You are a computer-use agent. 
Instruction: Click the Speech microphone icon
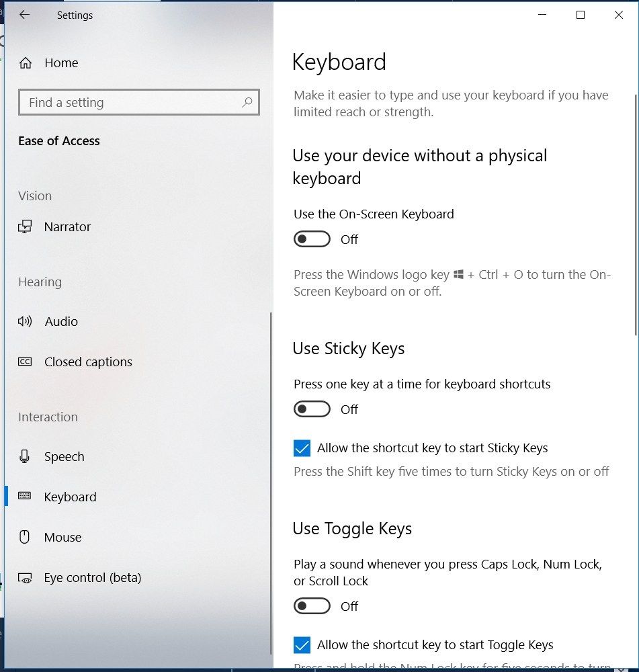point(25,456)
